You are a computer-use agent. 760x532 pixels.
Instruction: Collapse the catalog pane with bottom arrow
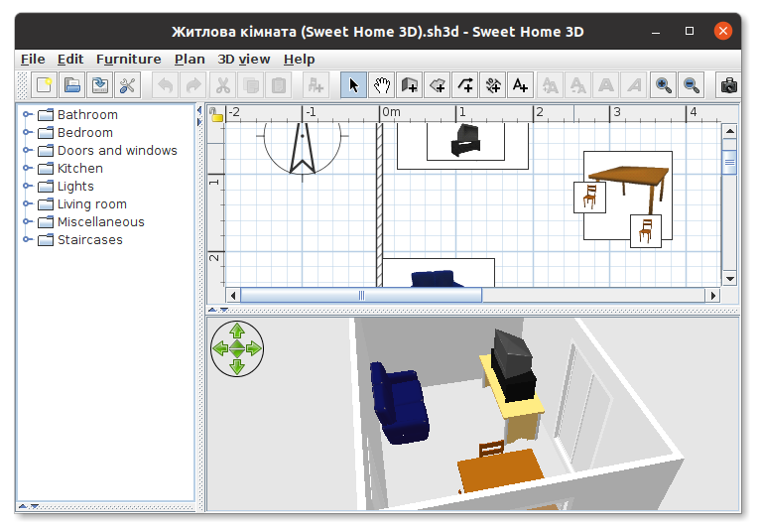point(35,506)
